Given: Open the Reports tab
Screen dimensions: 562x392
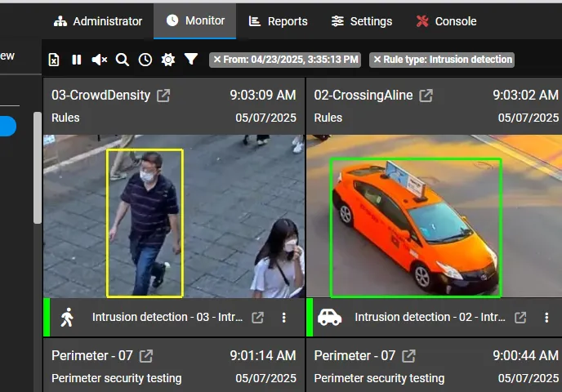Looking at the screenshot, I should coord(278,21).
